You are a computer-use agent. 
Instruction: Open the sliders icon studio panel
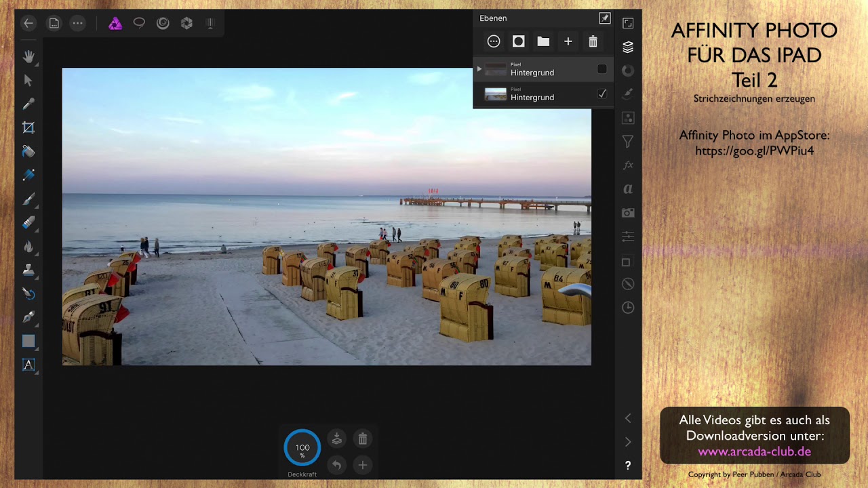tap(628, 237)
